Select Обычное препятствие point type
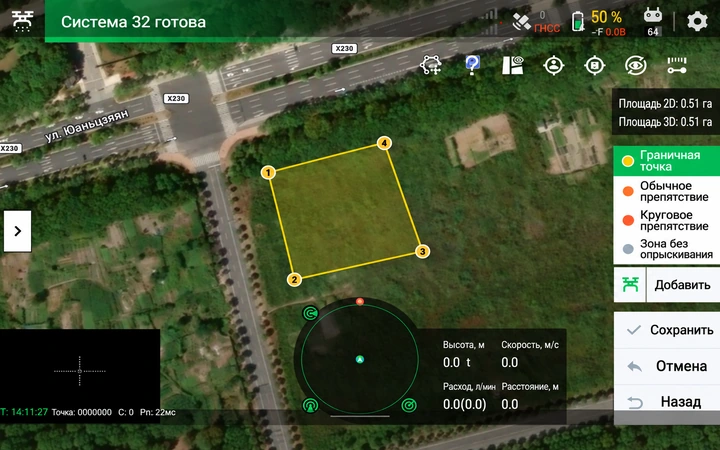This screenshot has width=720, height=450. pyautogui.click(x=666, y=191)
